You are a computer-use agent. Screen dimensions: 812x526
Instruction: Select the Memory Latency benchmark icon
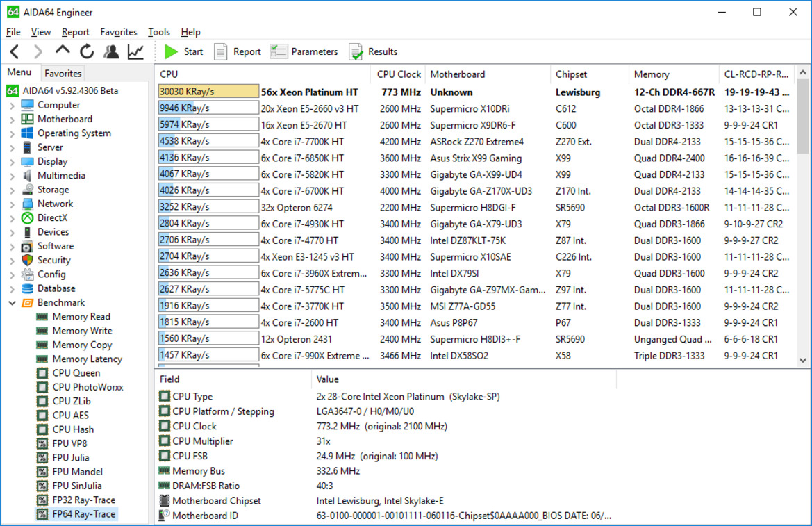point(42,359)
